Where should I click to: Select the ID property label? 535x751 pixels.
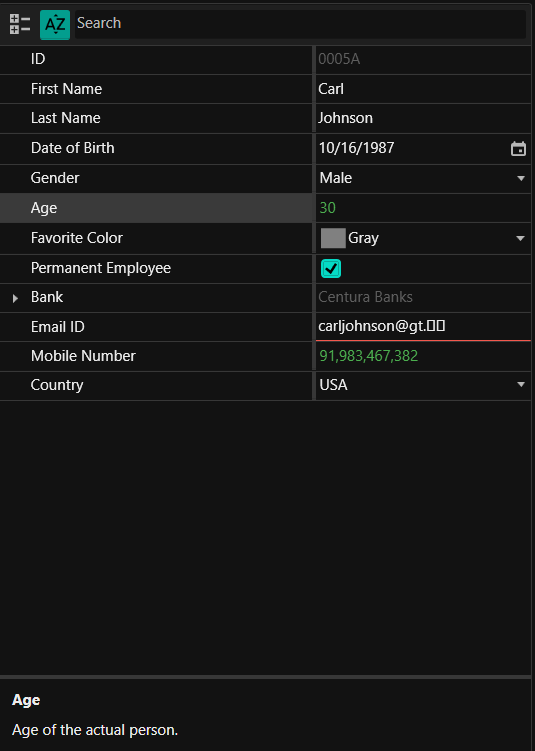click(38, 59)
